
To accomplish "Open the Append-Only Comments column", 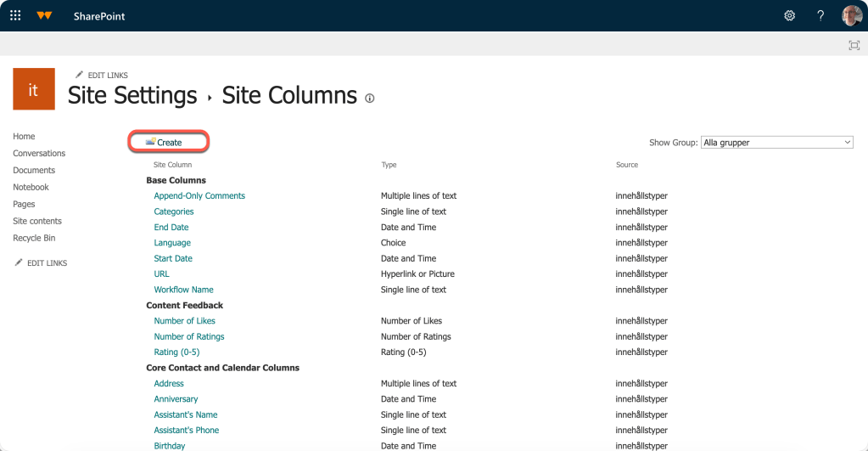I will point(199,195).
